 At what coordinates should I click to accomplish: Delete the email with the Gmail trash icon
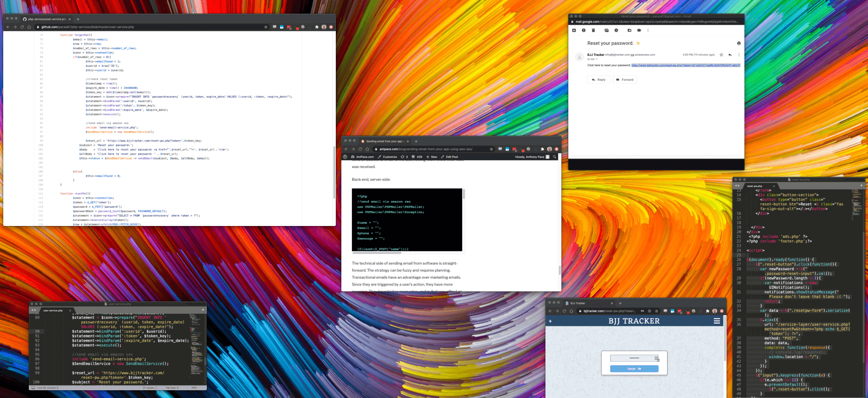(593, 30)
